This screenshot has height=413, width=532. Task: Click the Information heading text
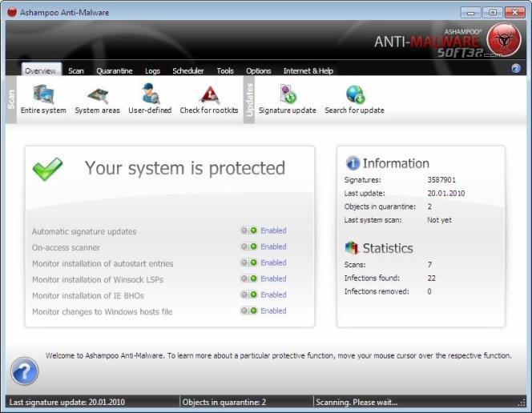(x=396, y=163)
